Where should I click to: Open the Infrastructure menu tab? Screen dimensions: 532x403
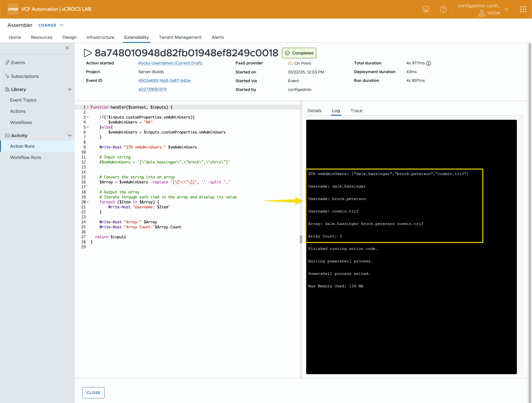pos(100,37)
